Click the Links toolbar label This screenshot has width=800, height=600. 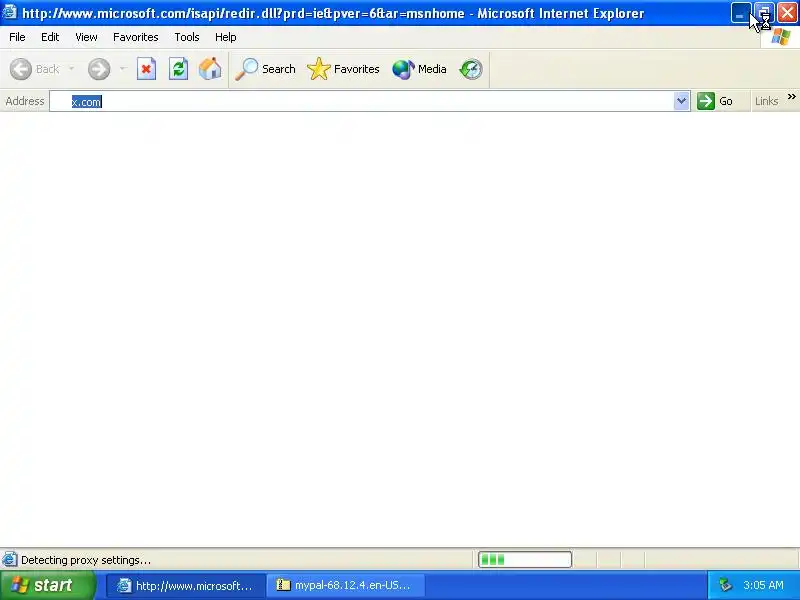point(766,101)
